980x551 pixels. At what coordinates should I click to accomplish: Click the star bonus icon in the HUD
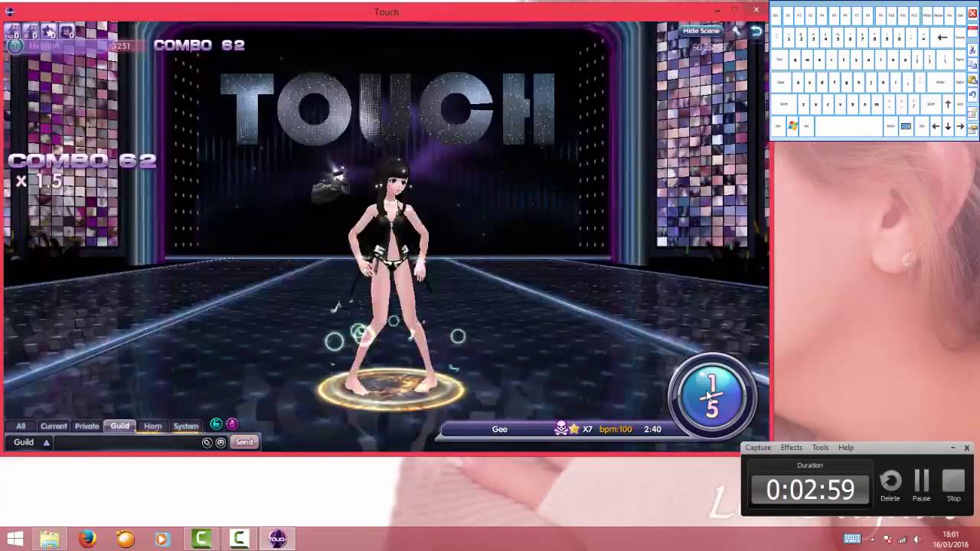click(49, 31)
